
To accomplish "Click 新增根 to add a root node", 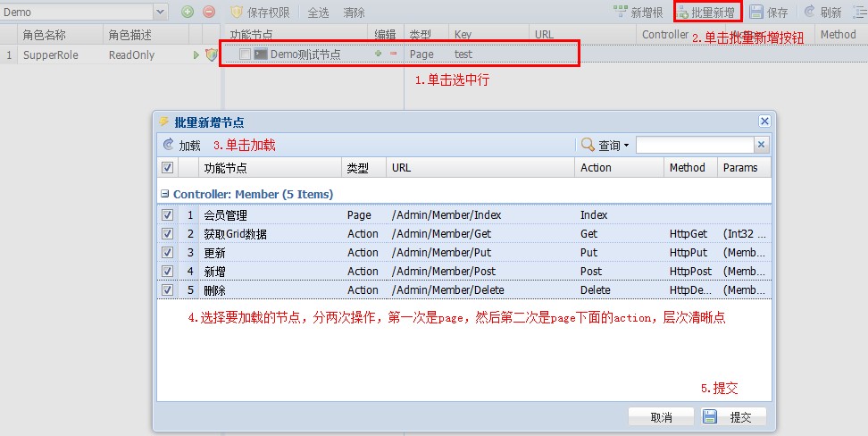I will point(638,13).
